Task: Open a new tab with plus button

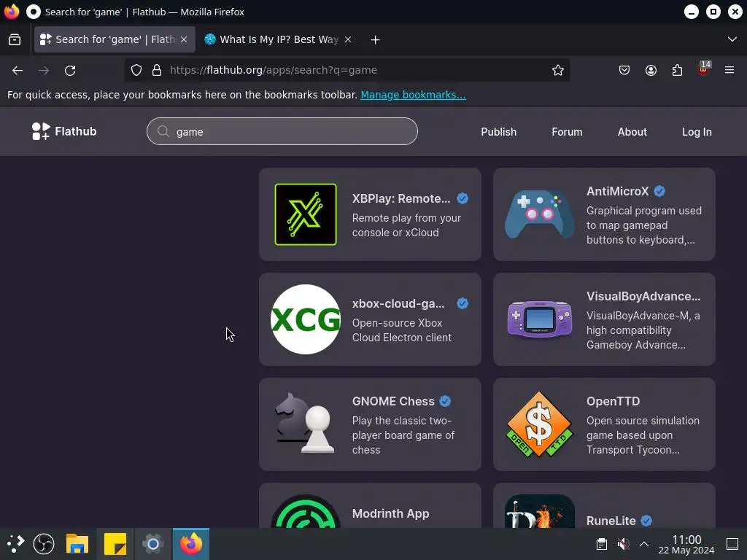Action: click(x=376, y=40)
